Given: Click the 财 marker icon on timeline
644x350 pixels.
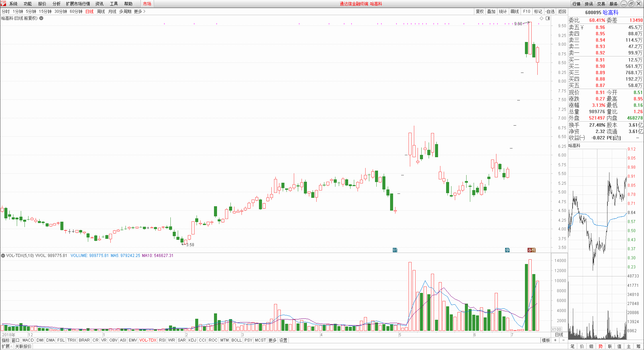Looking at the screenshot, I should click(395, 250).
